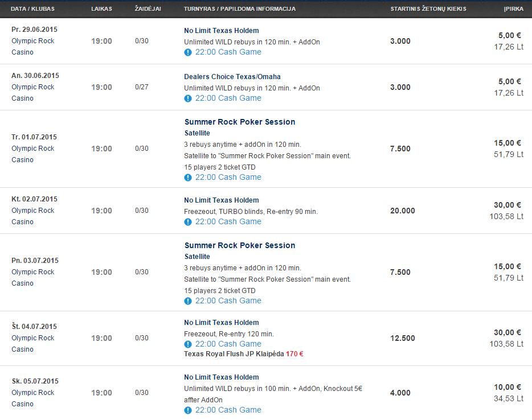Image resolution: width=532 pixels, height=420 pixels.
Task: Click date Pn. 03.07.2015
Action: coord(35,260)
